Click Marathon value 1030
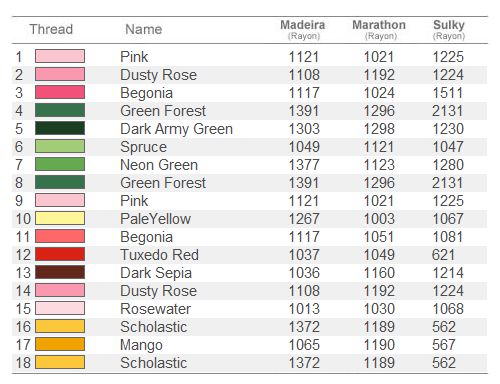 coord(379,309)
